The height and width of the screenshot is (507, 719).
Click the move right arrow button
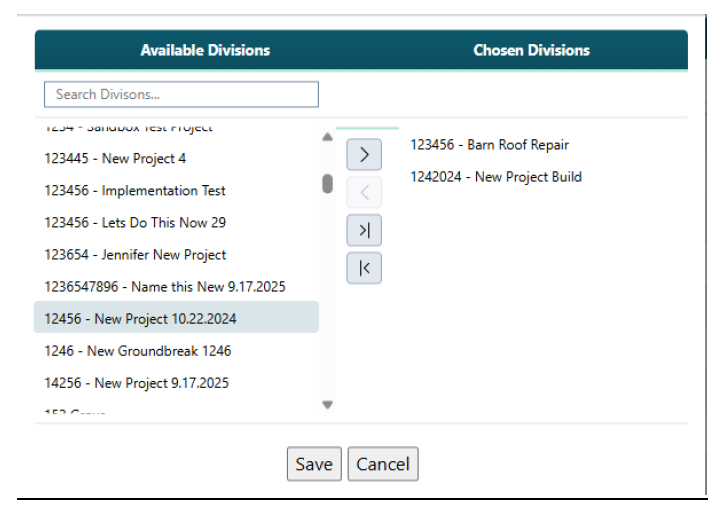click(x=364, y=154)
